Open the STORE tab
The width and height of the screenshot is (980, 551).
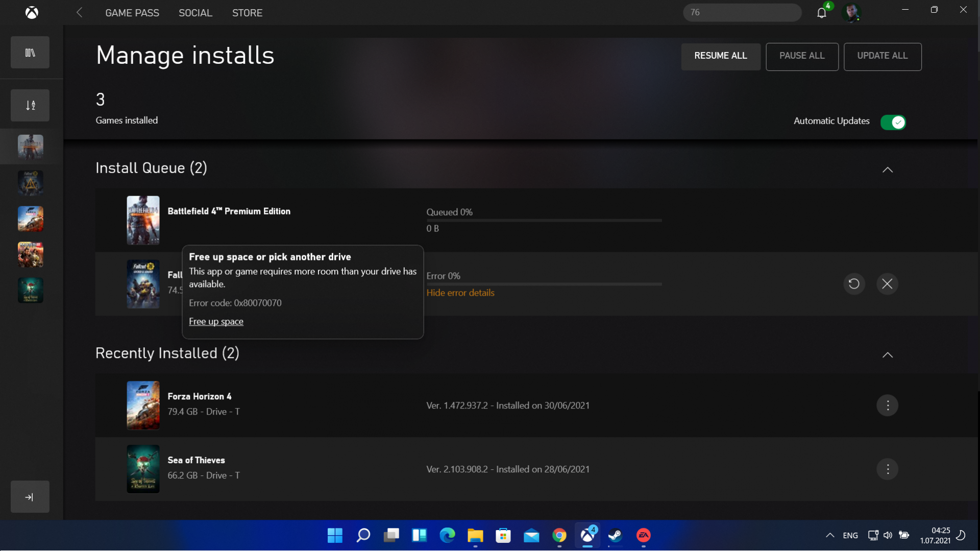248,13
